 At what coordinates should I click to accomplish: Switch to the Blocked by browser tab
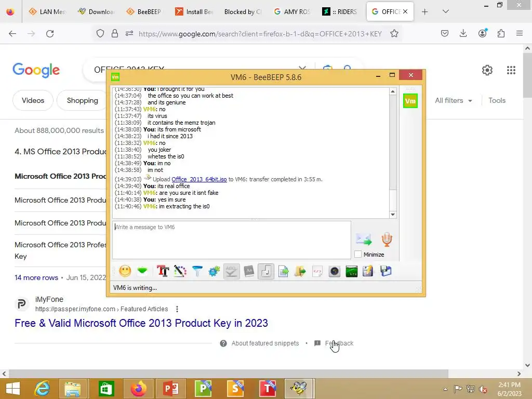[x=243, y=11]
